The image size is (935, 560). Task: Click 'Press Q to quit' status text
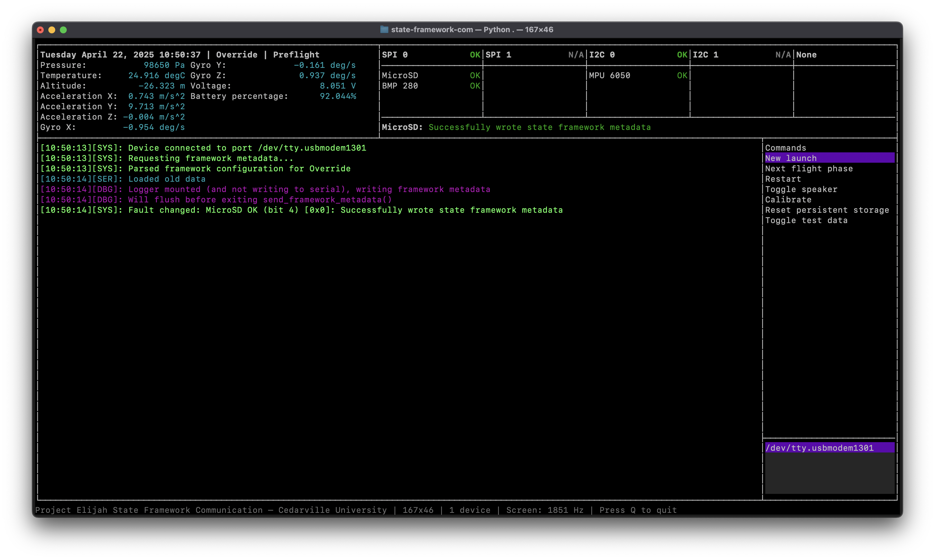tap(638, 510)
